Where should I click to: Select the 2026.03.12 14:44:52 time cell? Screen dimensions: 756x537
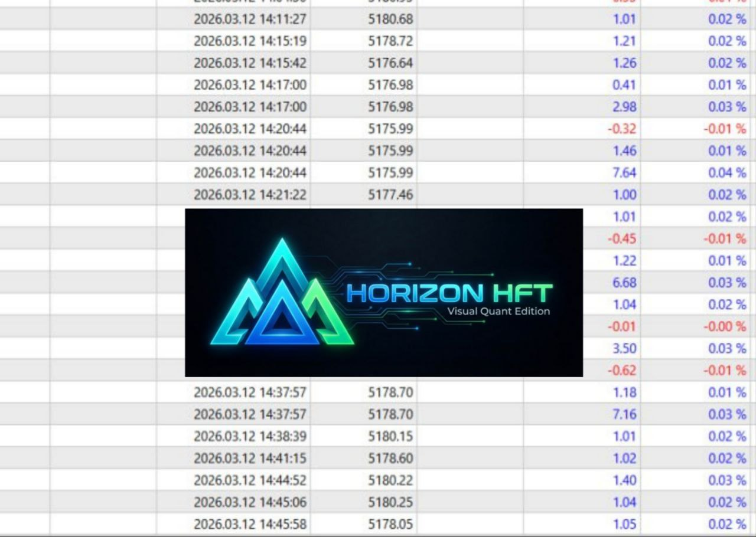[x=250, y=480]
